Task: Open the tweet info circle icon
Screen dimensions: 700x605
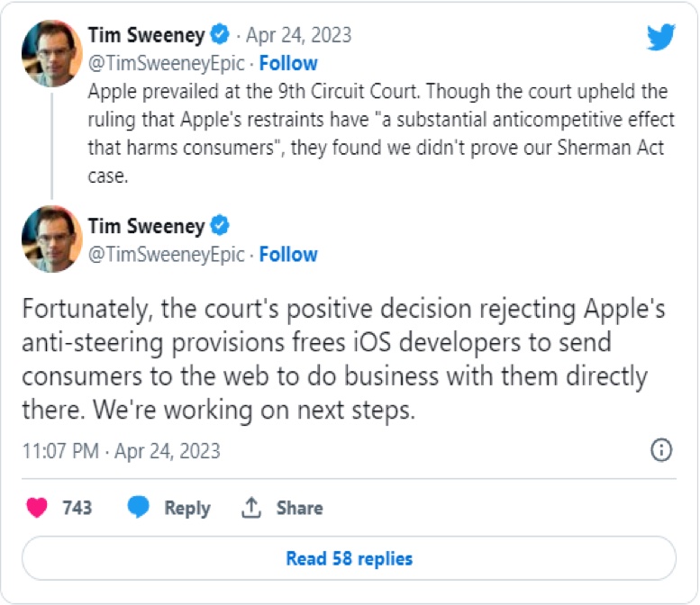Action: click(661, 450)
